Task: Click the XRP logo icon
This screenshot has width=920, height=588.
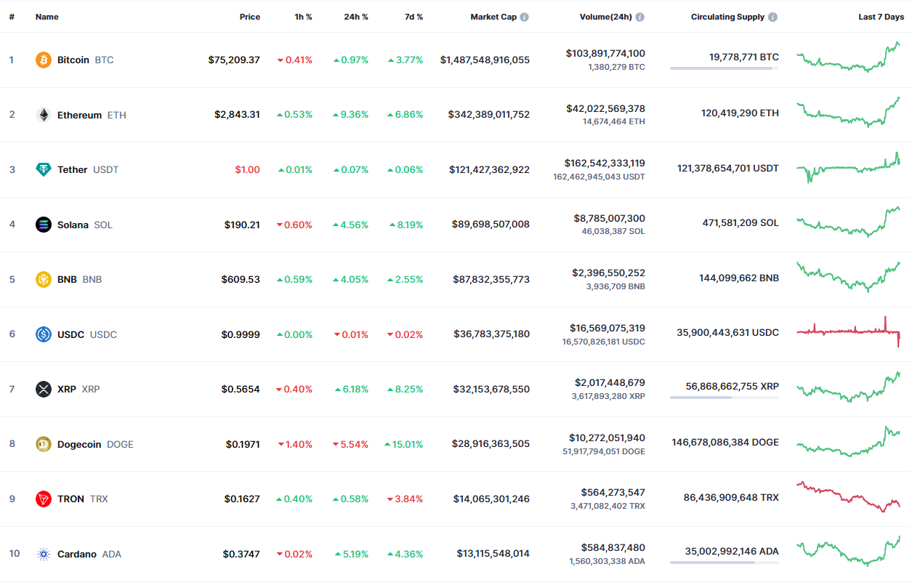Action: pyautogui.click(x=44, y=389)
